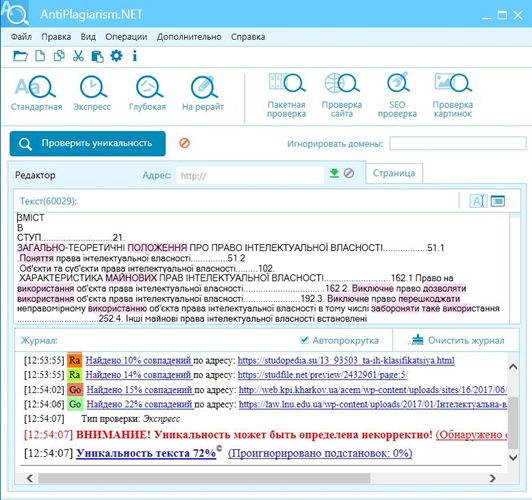Click Проигнорировано подстановок link
The width and height of the screenshot is (532, 500).
point(320,453)
